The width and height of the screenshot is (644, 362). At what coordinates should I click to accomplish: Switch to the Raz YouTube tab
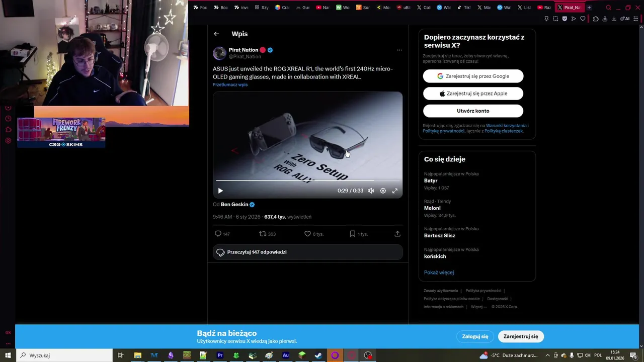pos(544,8)
